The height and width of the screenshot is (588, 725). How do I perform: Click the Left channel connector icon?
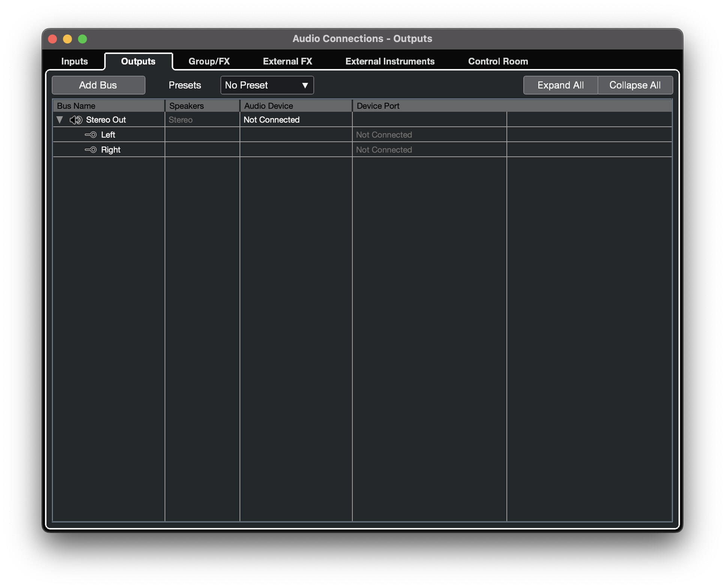91,135
